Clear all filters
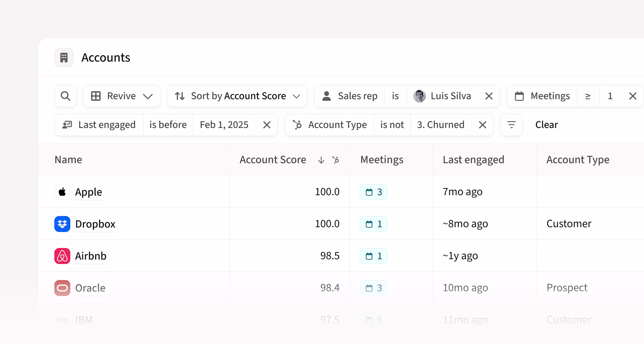The height and width of the screenshot is (344, 644). tap(547, 125)
